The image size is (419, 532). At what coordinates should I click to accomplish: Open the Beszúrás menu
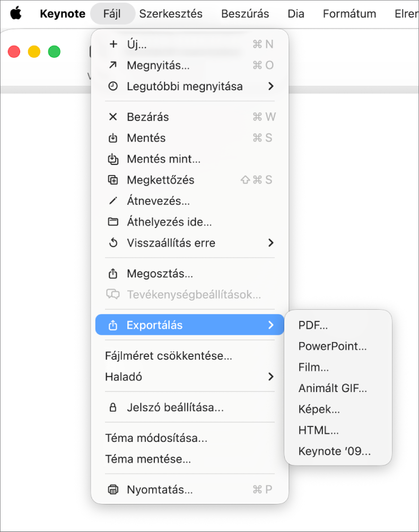pos(245,14)
